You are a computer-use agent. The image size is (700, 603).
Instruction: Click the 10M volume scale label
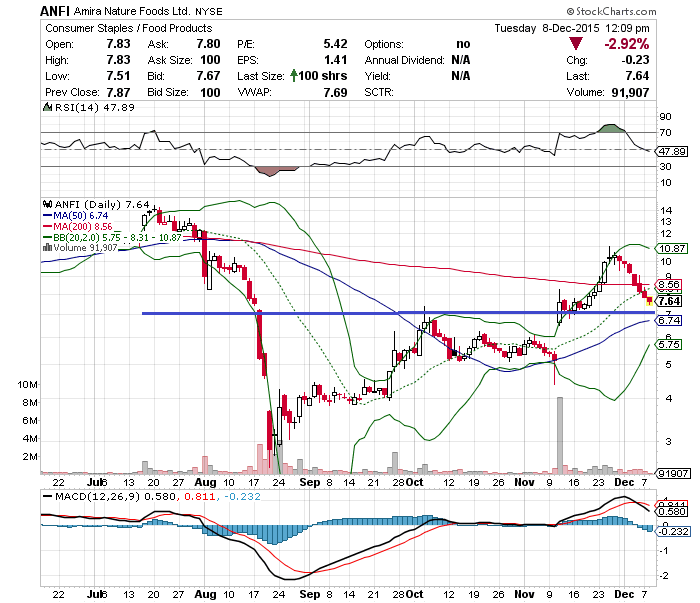[x=27, y=384]
